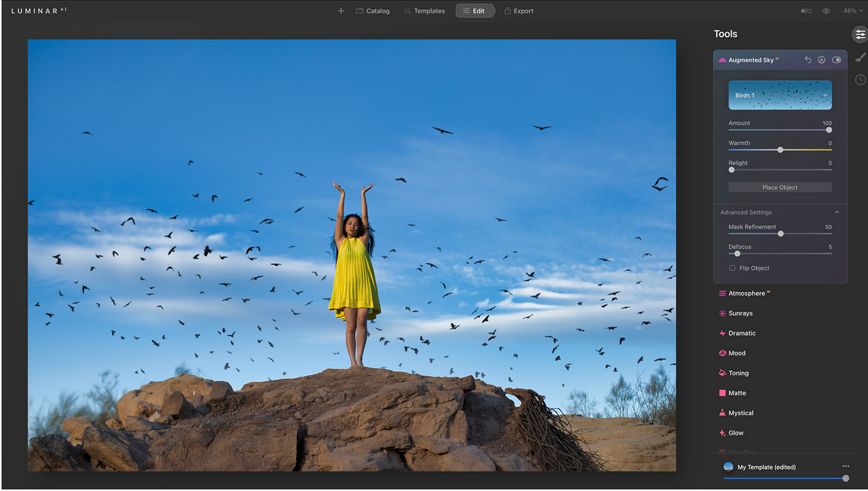Switch to the Templates tab
The image size is (868, 491).
[x=424, y=11]
